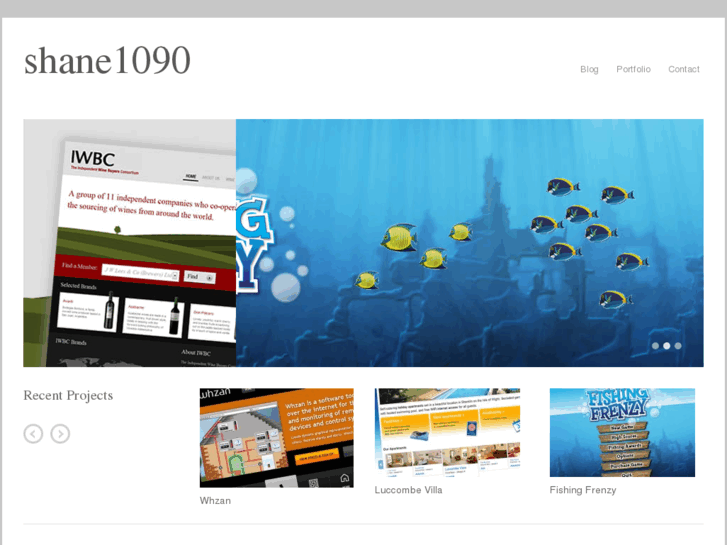Open the Fishing Frenzy project thumbnail

tap(622, 432)
